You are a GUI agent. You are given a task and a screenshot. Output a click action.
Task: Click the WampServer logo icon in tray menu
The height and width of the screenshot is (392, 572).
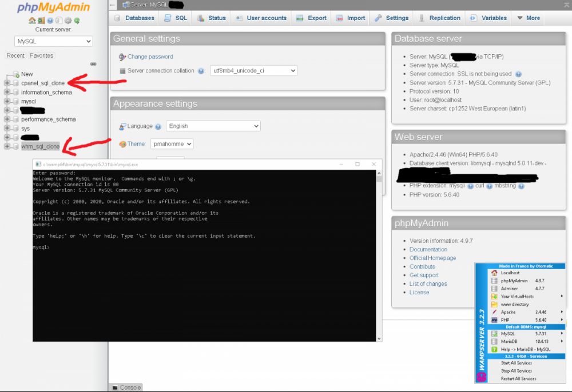point(481,377)
